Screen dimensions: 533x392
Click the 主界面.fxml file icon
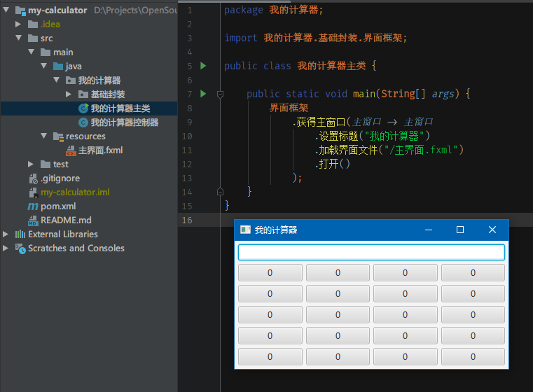pyautogui.click(x=71, y=150)
